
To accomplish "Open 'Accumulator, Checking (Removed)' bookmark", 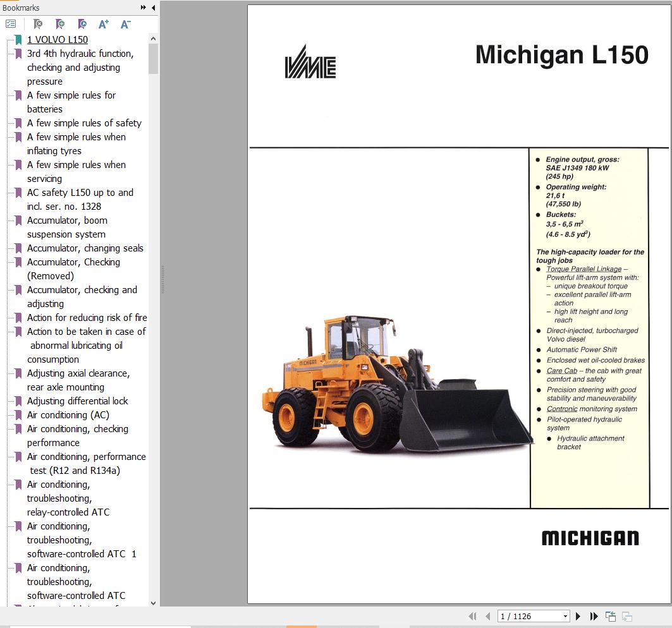I will [x=74, y=269].
